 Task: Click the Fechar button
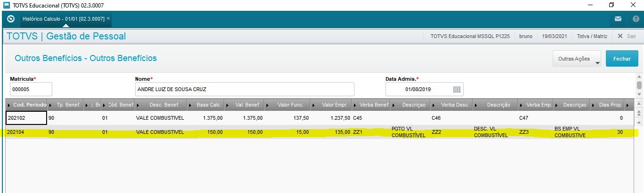pyautogui.click(x=622, y=59)
